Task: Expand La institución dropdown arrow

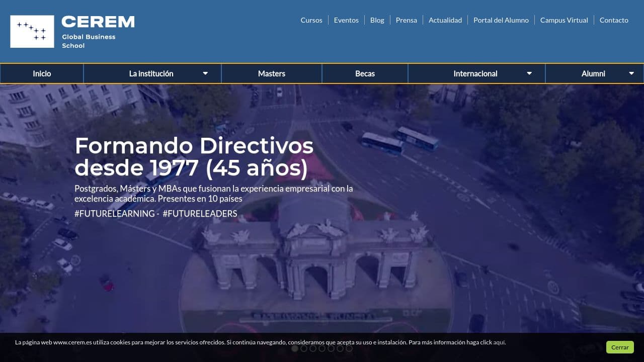Action: pyautogui.click(x=205, y=73)
